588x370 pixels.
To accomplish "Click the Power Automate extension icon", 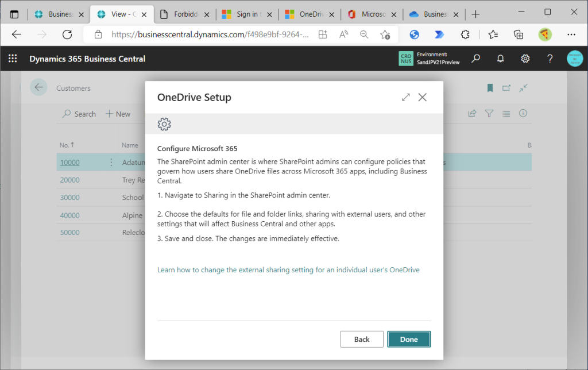I will coord(439,34).
